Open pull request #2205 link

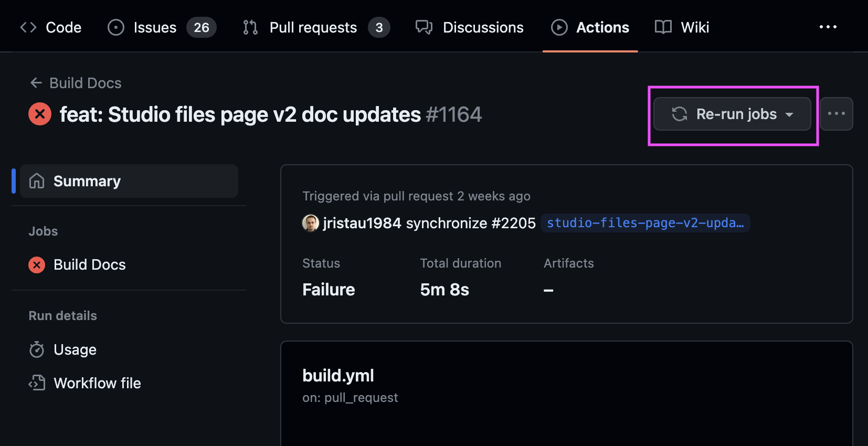click(513, 223)
